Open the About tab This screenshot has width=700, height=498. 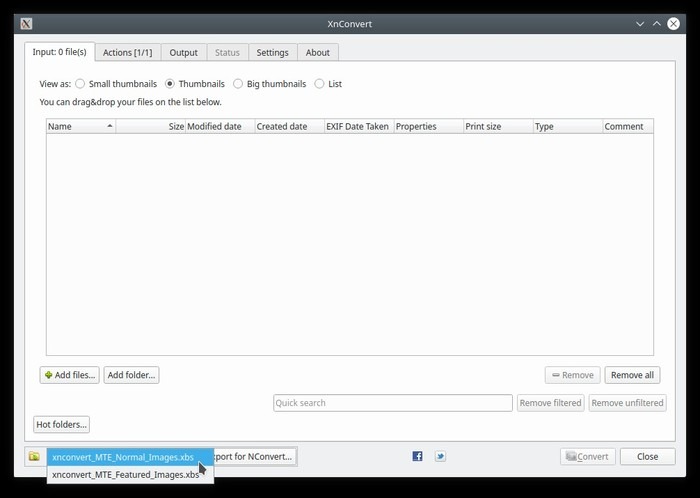[317, 52]
